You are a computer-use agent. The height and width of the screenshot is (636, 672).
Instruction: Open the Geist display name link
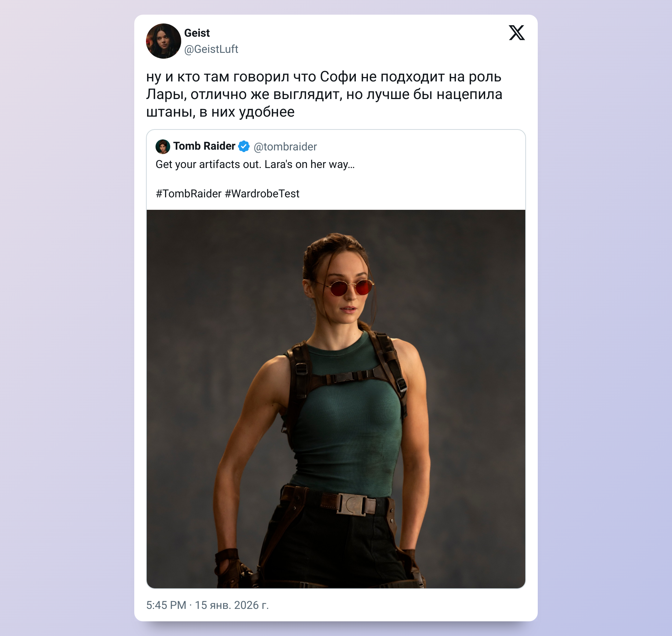pos(197,33)
